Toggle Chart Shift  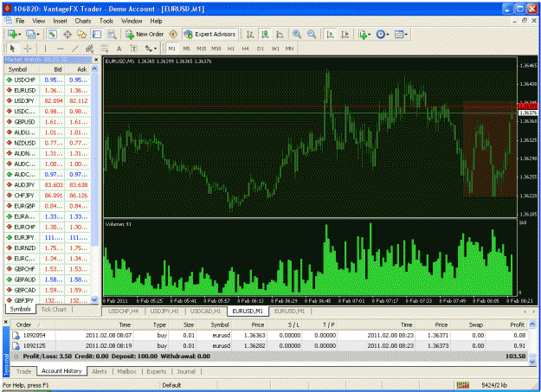point(345,34)
